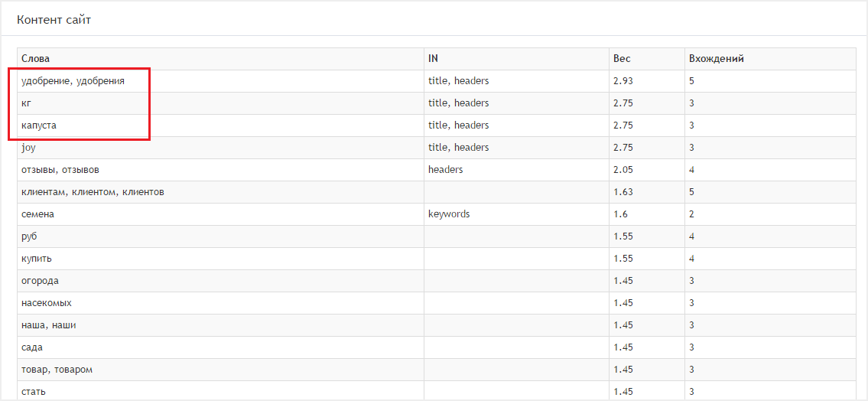Screen dimensions: 868x401
Task: Click 'keywords' in the семена row
Action: tap(449, 214)
